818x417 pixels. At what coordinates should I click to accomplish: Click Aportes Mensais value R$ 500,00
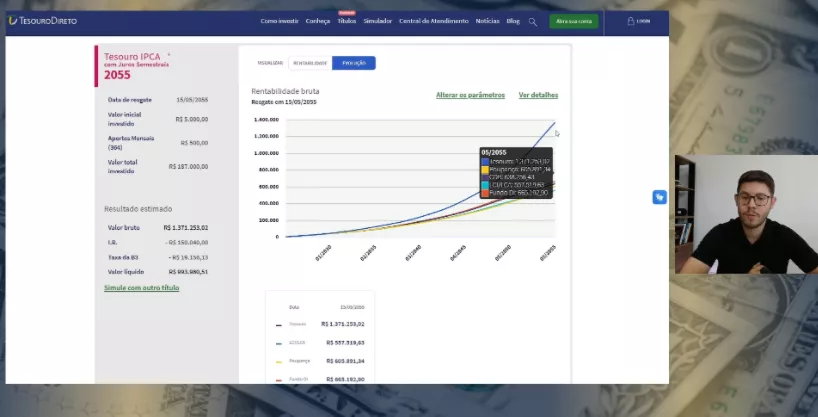pos(194,143)
